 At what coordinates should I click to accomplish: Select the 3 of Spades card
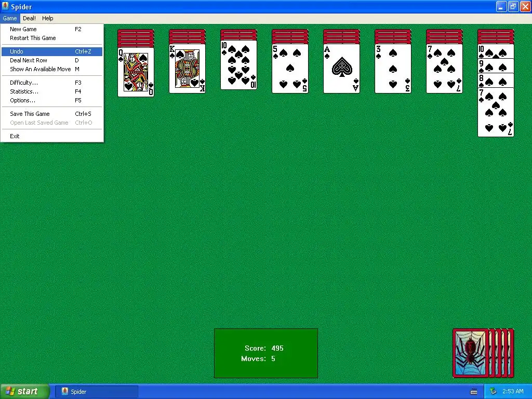tap(393, 68)
